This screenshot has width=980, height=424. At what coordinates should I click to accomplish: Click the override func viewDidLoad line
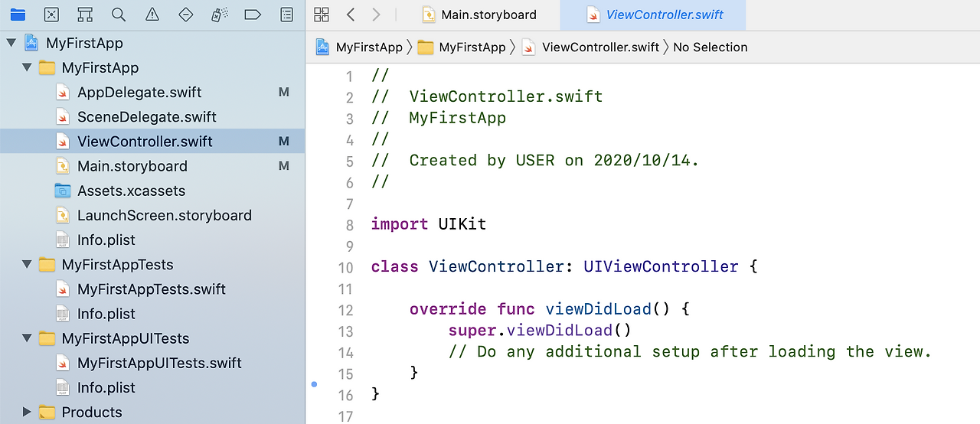pyautogui.click(x=550, y=309)
